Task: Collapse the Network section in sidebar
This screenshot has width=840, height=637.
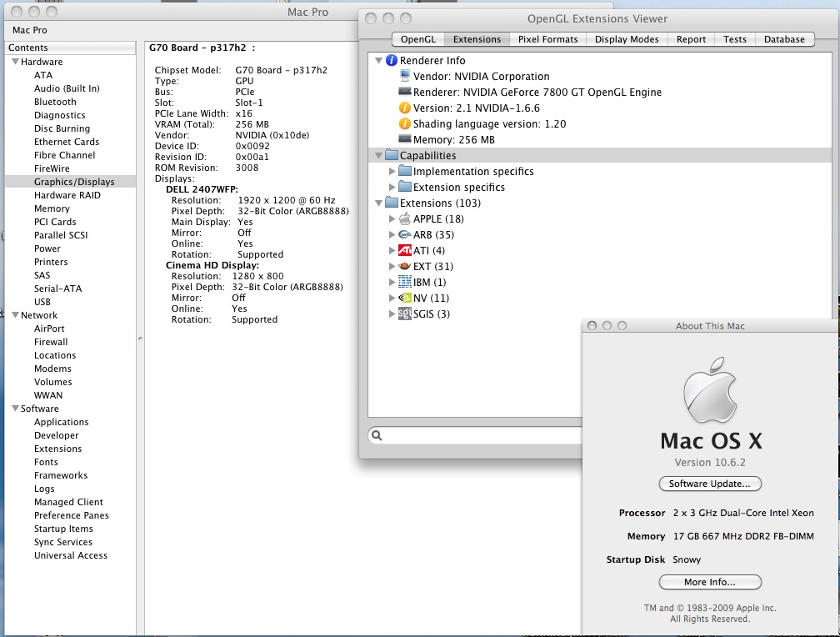Action: [15, 315]
